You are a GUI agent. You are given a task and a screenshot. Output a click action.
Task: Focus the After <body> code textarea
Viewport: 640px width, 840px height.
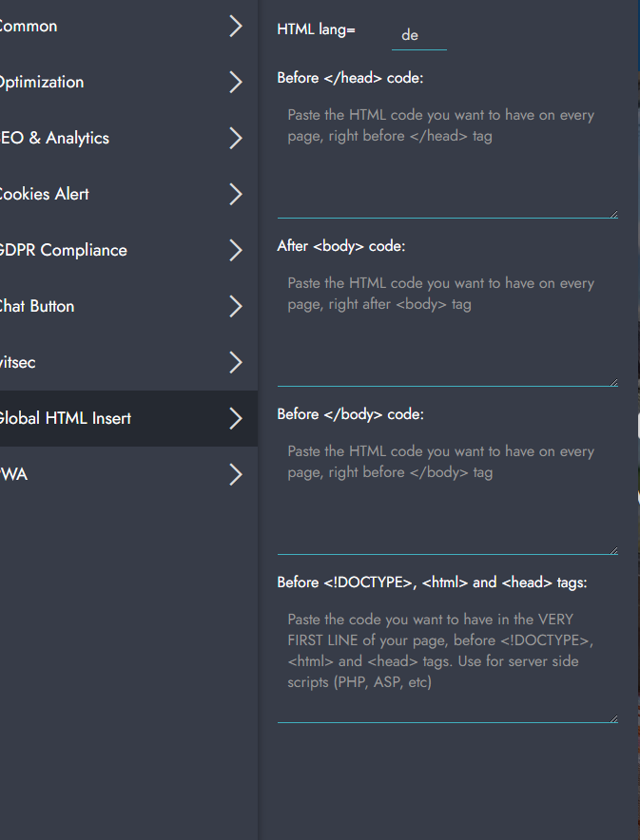(447, 325)
